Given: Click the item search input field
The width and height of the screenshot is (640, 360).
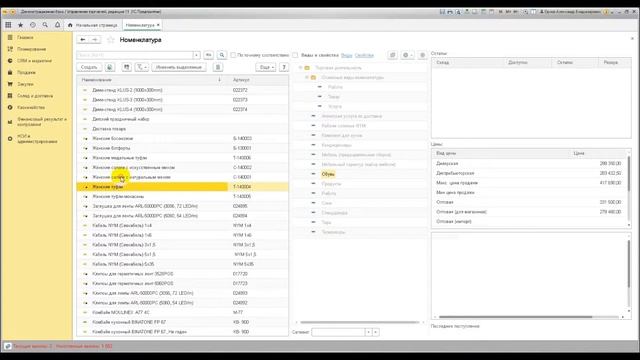Looking at the screenshot, I should [135, 55].
